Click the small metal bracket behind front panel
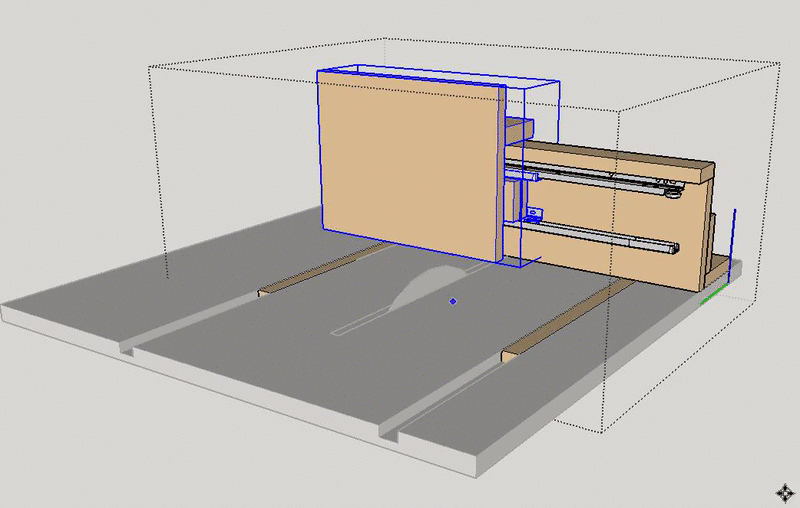This screenshot has height=508, width=800. [533, 214]
